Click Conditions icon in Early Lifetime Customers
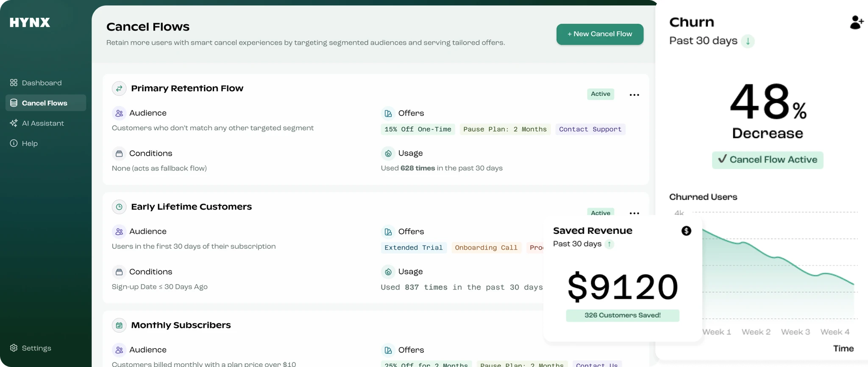The height and width of the screenshot is (367, 868). [x=119, y=272]
